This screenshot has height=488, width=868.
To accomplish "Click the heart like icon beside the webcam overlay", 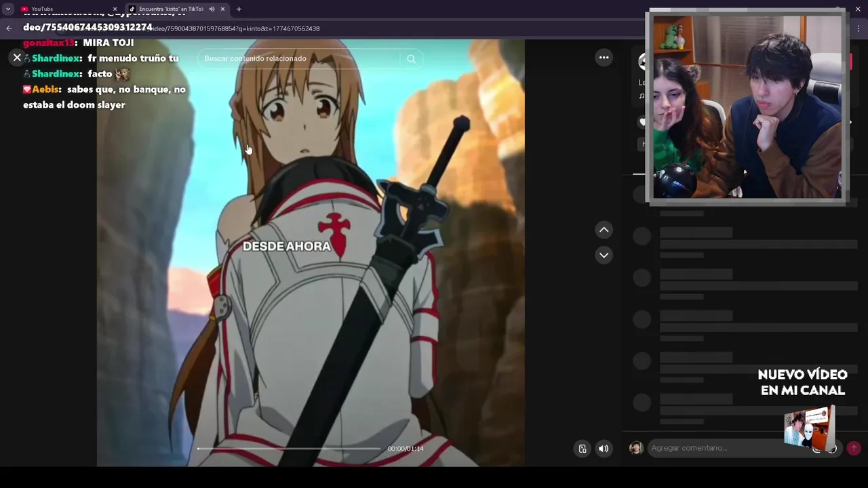I will [x=642, y=122].
